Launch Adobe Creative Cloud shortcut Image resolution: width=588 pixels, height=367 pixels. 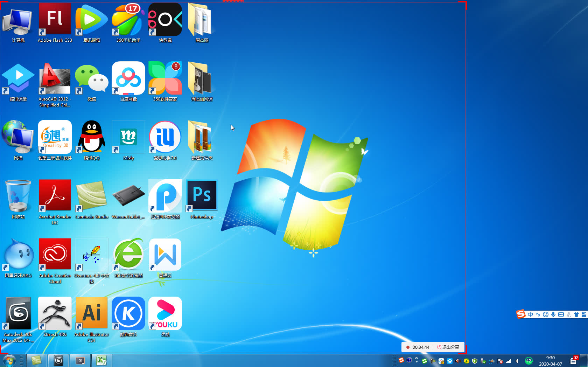coord(55,261)
